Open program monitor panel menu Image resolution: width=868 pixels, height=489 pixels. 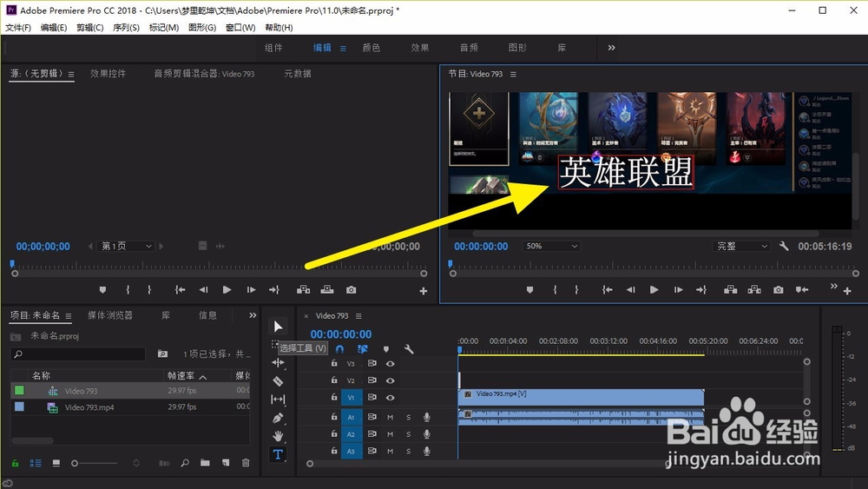tap(513, 74)
